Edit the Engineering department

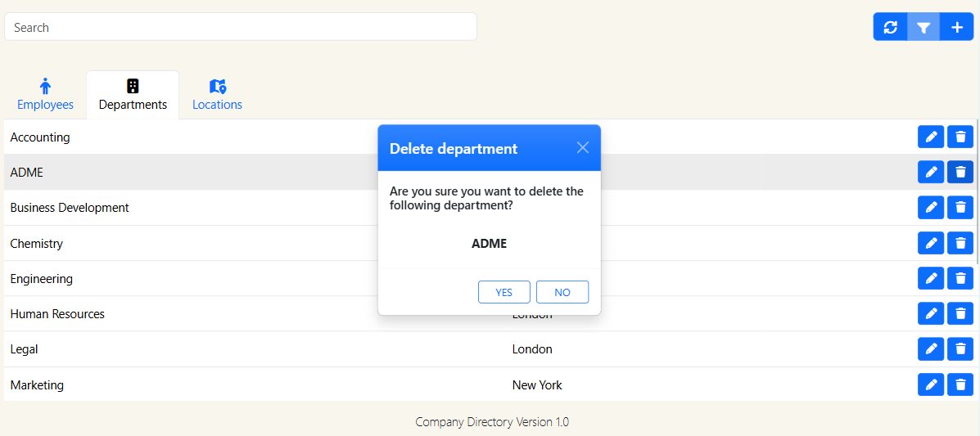coord(931,278)
